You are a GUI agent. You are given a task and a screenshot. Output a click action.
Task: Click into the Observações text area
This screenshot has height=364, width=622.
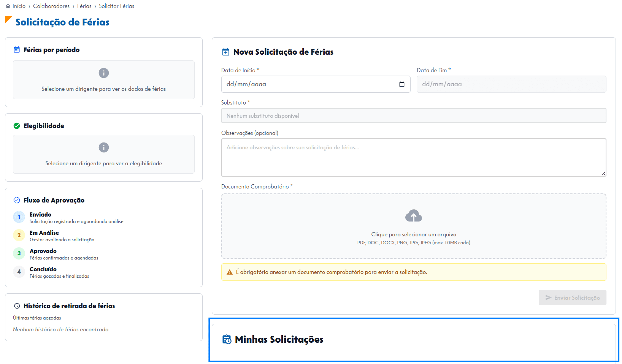(414, 157)
